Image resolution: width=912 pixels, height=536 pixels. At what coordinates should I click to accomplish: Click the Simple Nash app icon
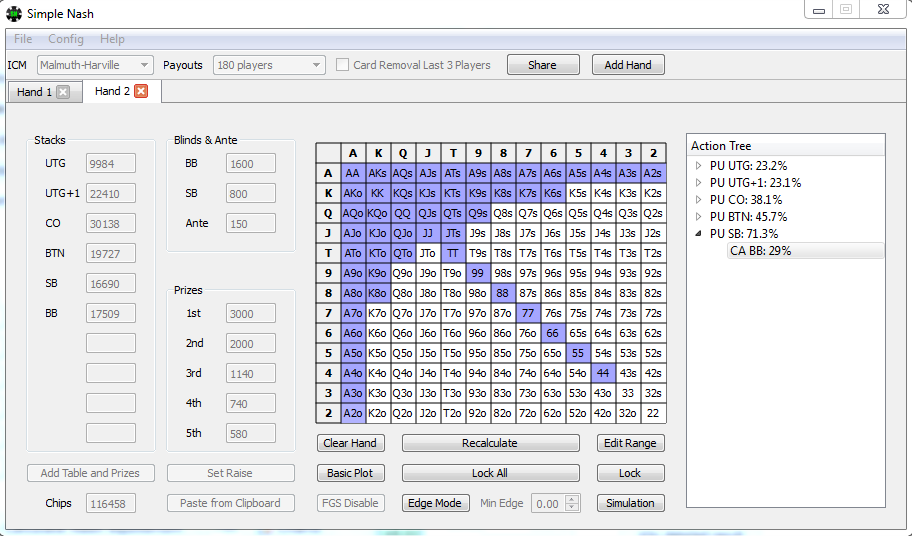tap(13, 13)
